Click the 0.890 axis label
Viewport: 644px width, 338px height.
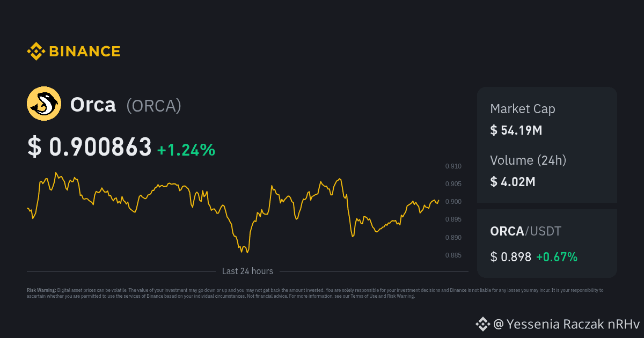(x=453, y=237)
